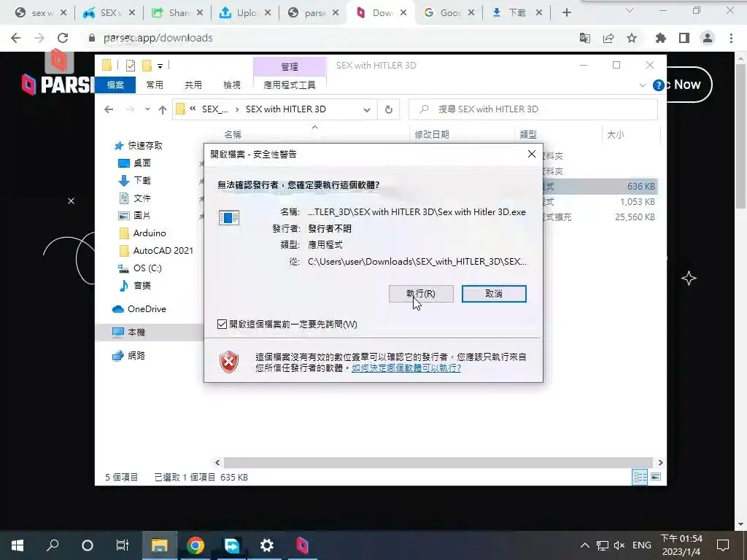This screenshot has height=560, width=747.
Task: Open Task View on taskbar
Action: [123, 545]
